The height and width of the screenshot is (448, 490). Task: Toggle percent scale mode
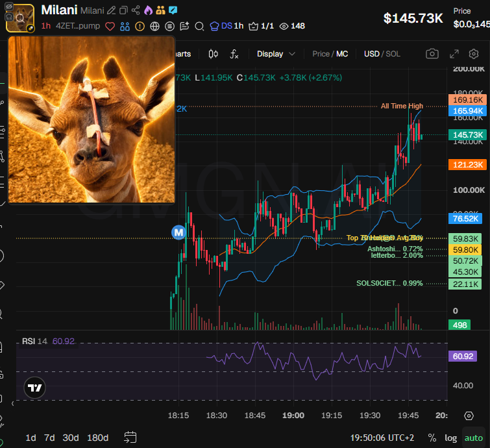point(432,438)
